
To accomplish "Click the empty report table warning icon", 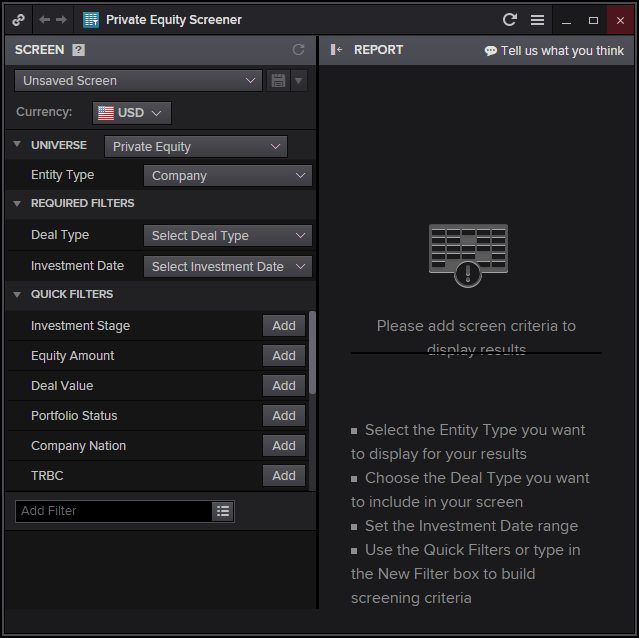I will (x=468, y=255).
